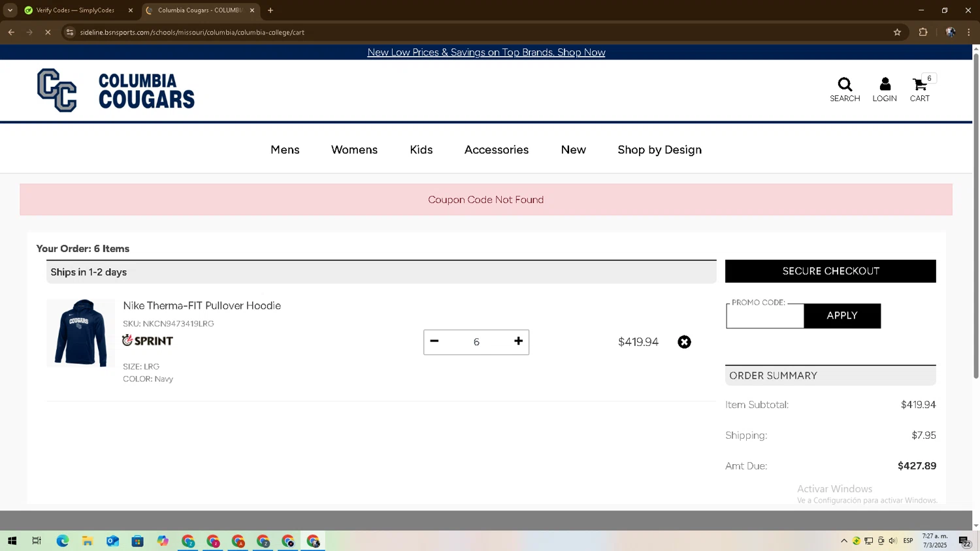The image size is (980, 551).
Task: Click the Coupon Code Not Found message
Action: click(x=486, y=200)
